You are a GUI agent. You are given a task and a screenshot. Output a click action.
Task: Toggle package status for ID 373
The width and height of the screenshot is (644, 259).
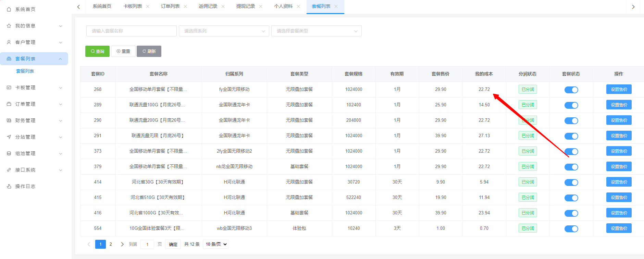pos(571,151)
